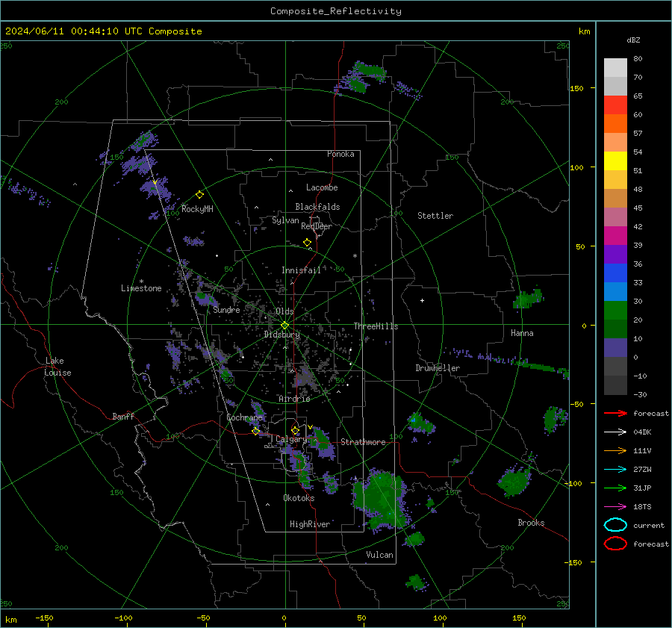Click the yellow diamond marker above Calgary
Image resolution: width=672 pixels, height=628 pixels.
[295, 430]
